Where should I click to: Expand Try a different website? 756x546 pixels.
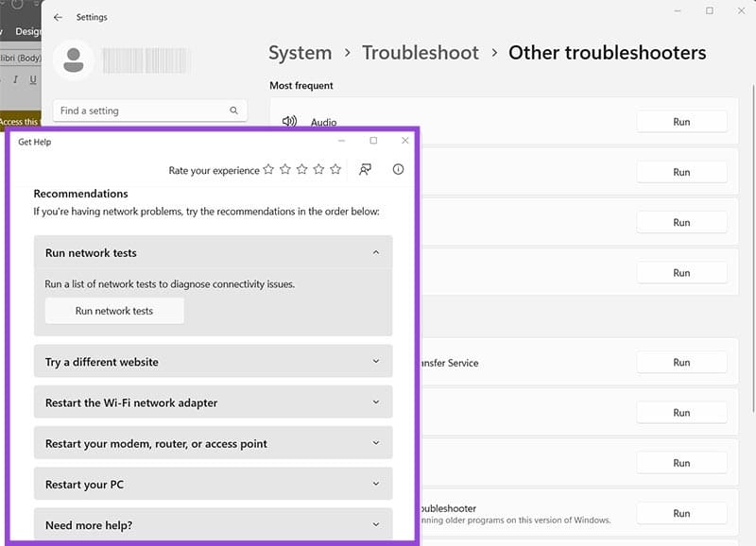(376, 361)
